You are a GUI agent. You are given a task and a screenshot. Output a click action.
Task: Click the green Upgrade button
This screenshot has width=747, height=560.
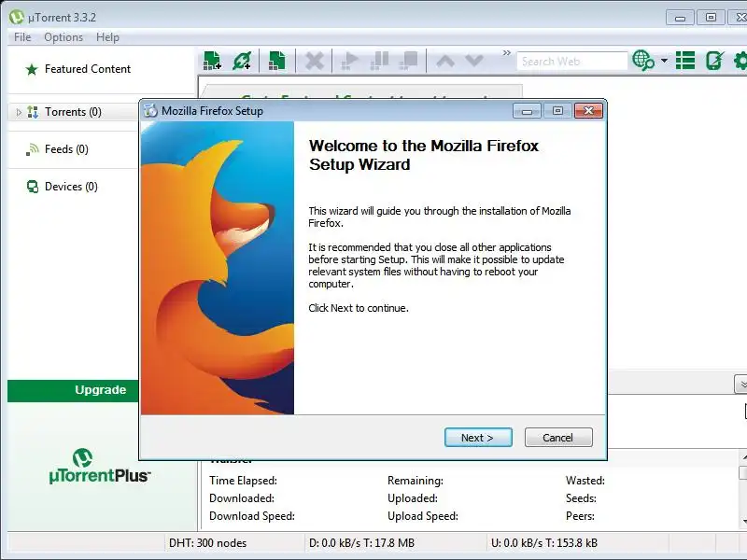73,390
